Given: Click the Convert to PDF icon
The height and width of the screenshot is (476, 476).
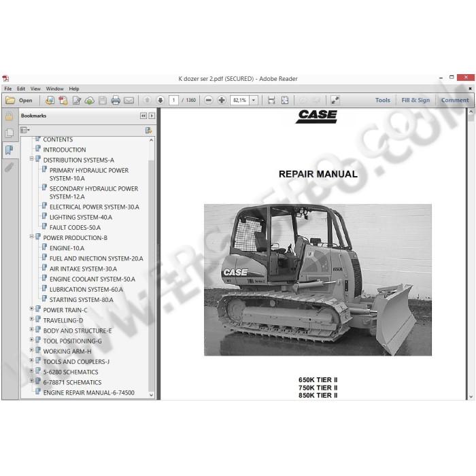Looking at the screenshot, I should coord(63,100).
